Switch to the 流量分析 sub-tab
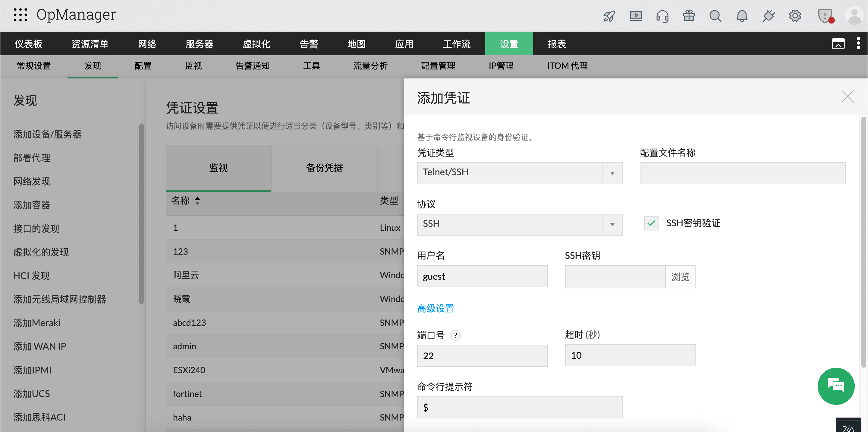868x432 pixels. click(370, 66)
